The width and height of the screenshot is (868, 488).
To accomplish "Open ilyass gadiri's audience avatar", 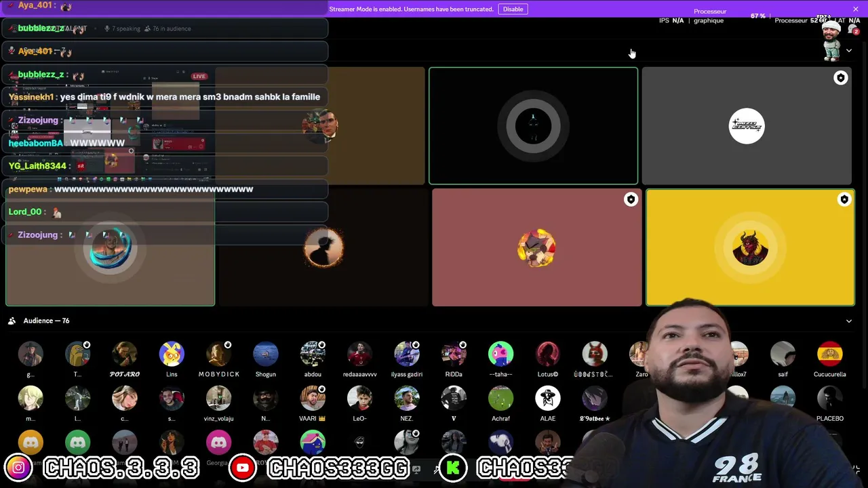I will [407, 354].
